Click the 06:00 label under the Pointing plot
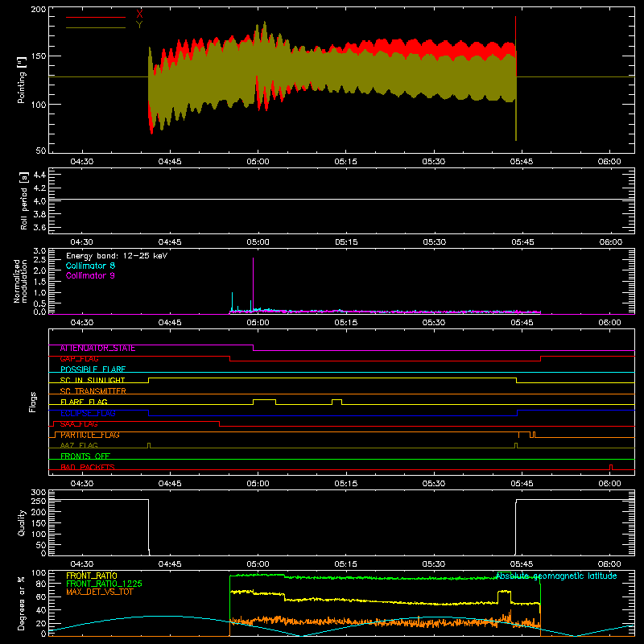The image size is (644, 644). pos(609,162)
